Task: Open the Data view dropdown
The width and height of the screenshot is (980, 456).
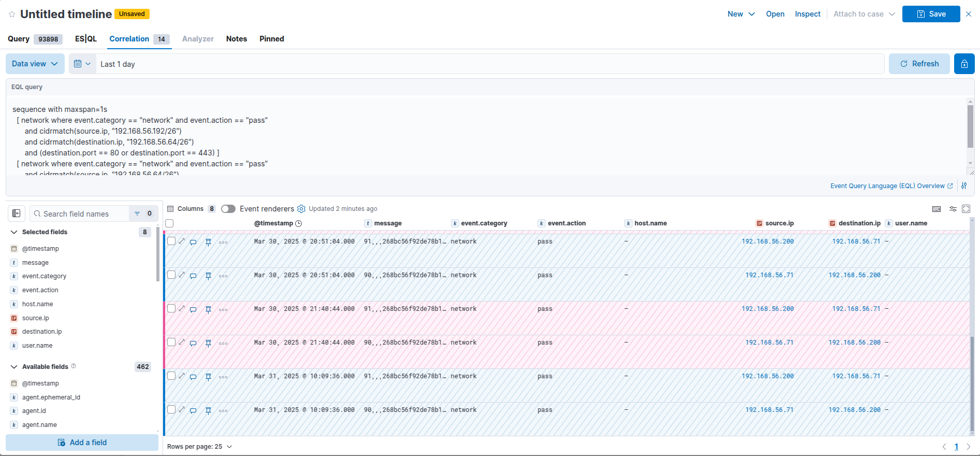Action: 35,64
